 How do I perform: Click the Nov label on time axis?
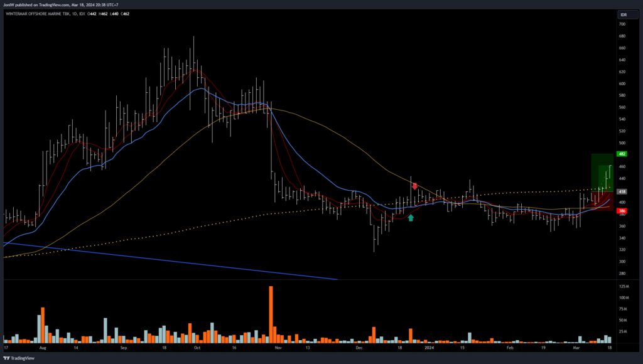(x=278, y=346)
